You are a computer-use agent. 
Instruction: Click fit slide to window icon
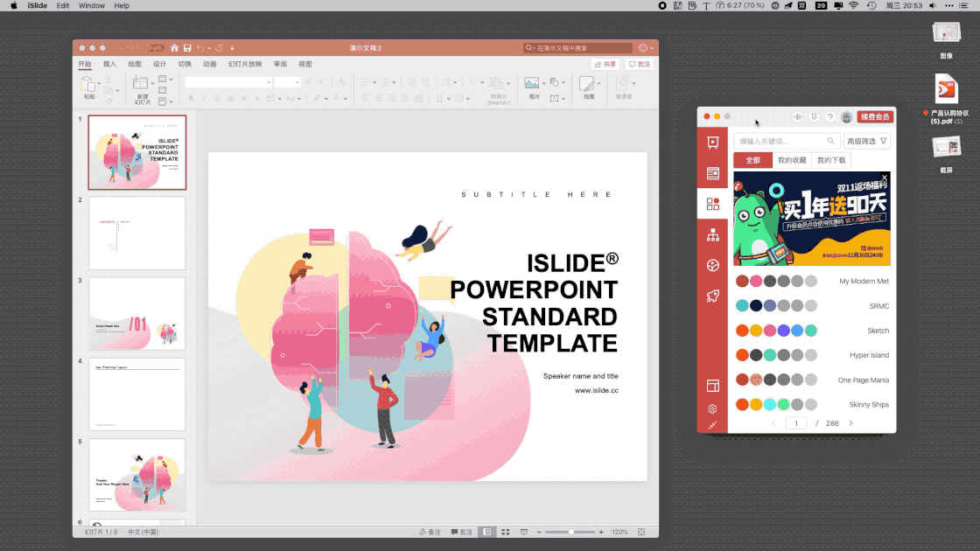[x=641, y=533]
